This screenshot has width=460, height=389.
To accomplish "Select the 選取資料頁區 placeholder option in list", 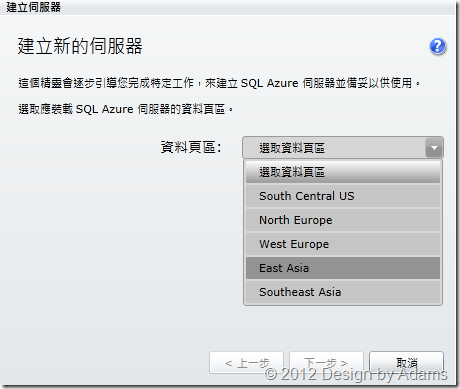I will pos(343,172).
